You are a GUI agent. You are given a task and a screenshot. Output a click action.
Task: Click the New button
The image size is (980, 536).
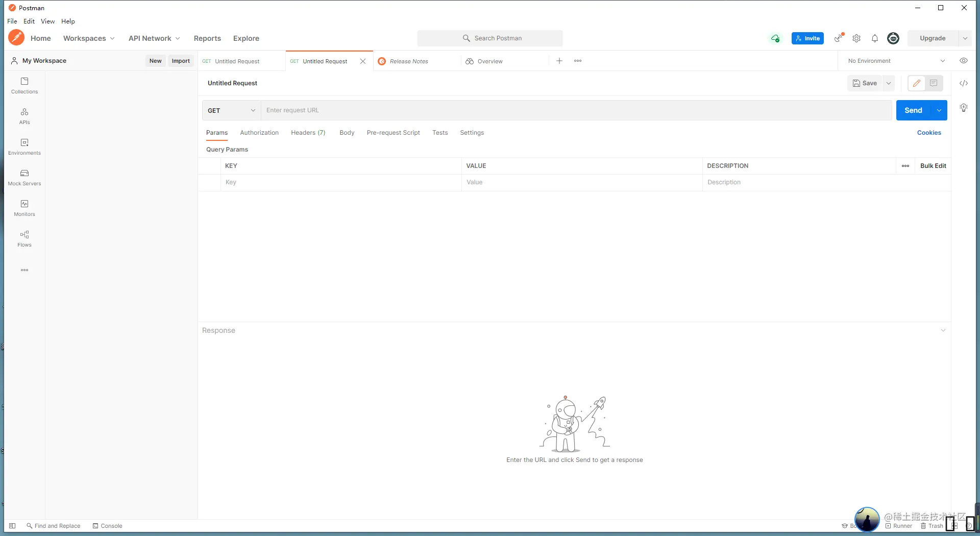[156, 61]
